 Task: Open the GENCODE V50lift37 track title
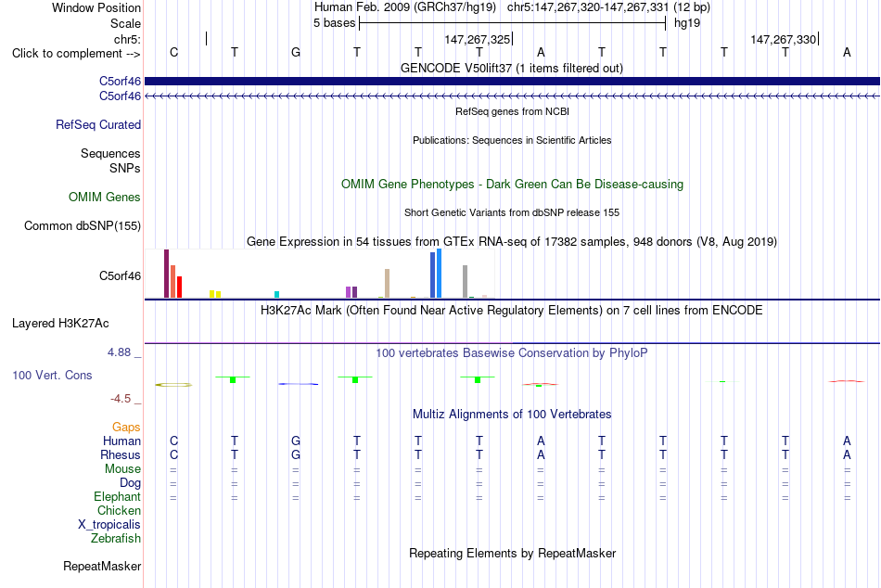point(512,68)
